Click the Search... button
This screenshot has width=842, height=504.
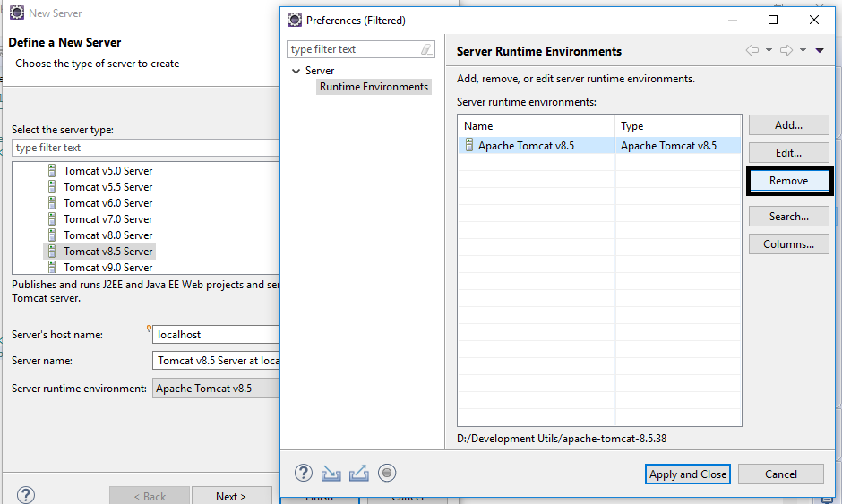click(x=788, y=217)
